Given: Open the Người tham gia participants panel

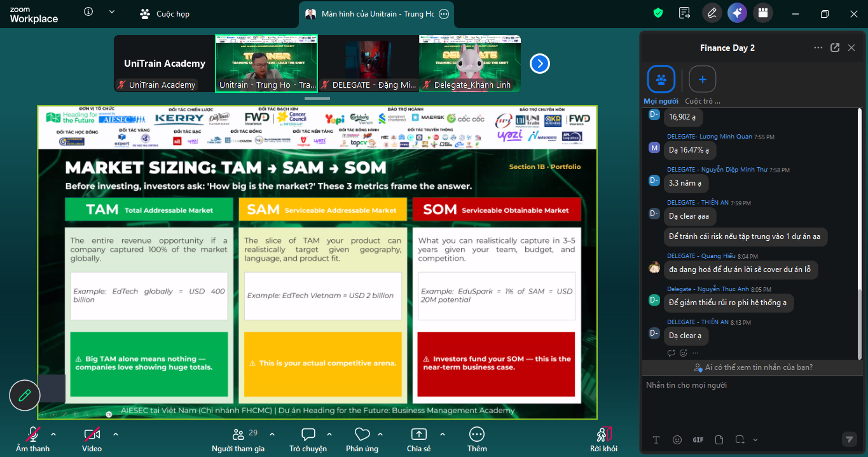Looking at the screenshot, I should 238,439.
